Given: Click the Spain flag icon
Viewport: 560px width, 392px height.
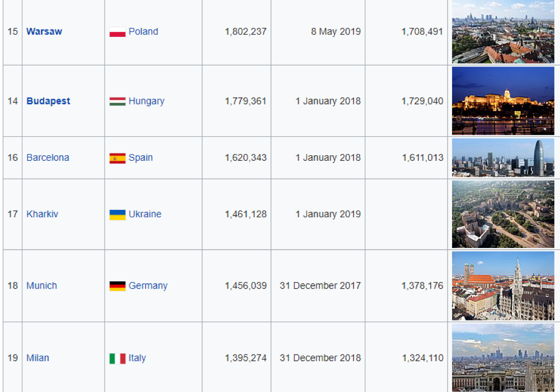Looking at the screenshot, I should tap(117, 158).
